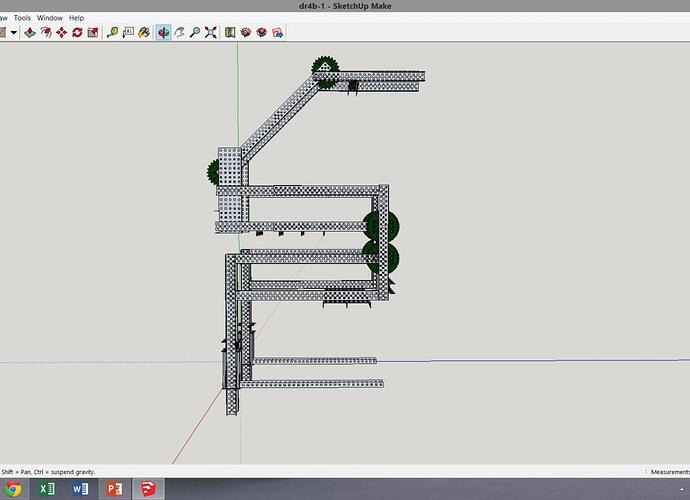Open the Extension Warehouse icon

[277, 33]
